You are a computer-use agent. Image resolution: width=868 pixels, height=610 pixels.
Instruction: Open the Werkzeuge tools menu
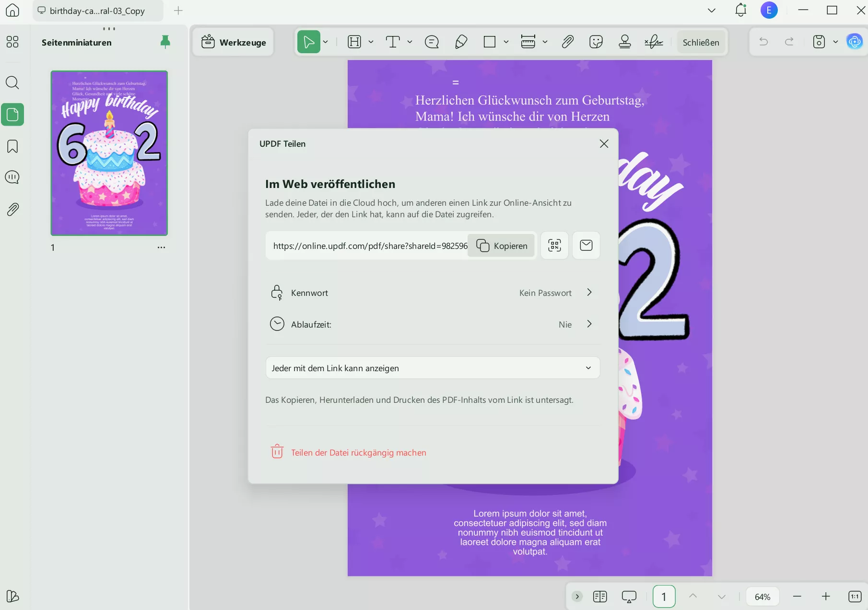tap(234, 42)
